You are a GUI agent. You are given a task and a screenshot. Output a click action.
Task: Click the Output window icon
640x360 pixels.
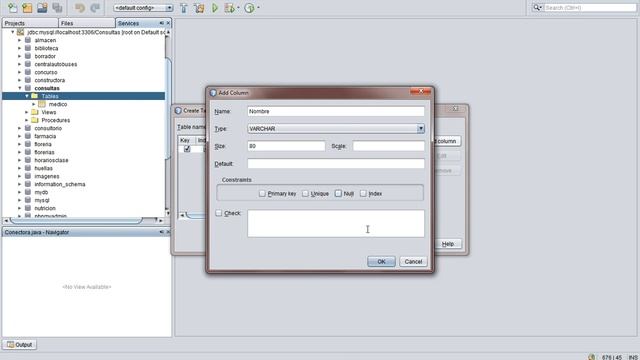(x=11, y=344)
